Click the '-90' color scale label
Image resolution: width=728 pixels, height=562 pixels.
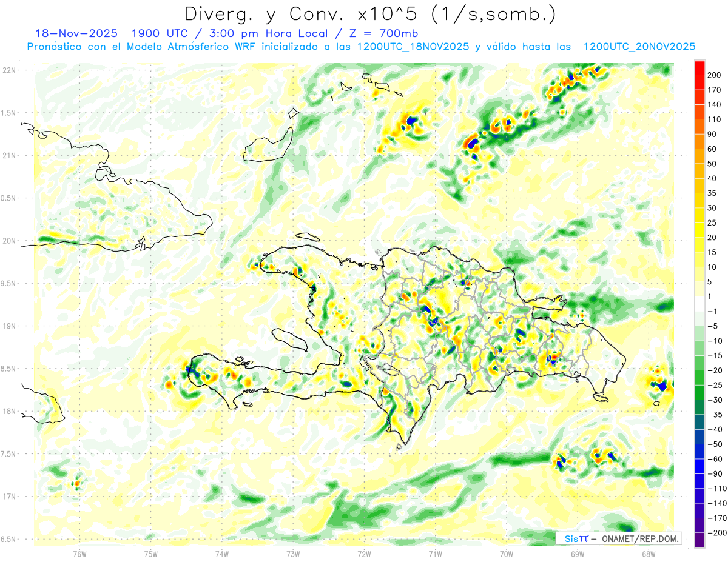pos(715,473)
